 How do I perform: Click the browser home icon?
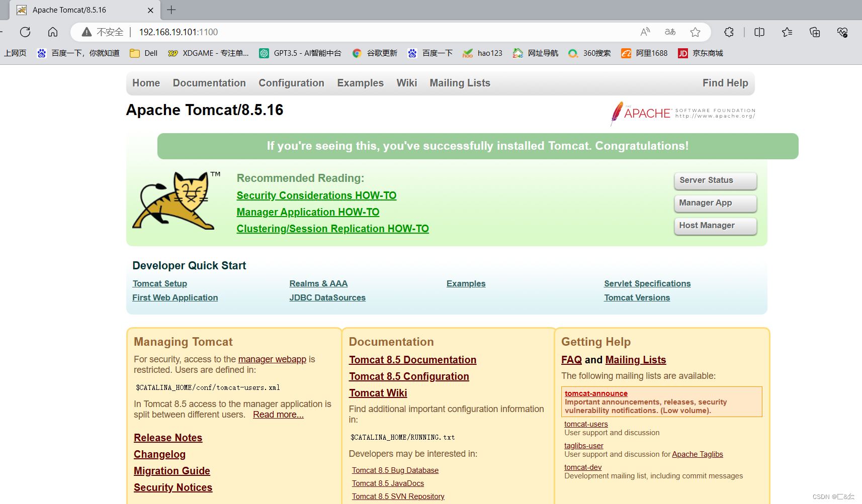(x=53, y=32)
